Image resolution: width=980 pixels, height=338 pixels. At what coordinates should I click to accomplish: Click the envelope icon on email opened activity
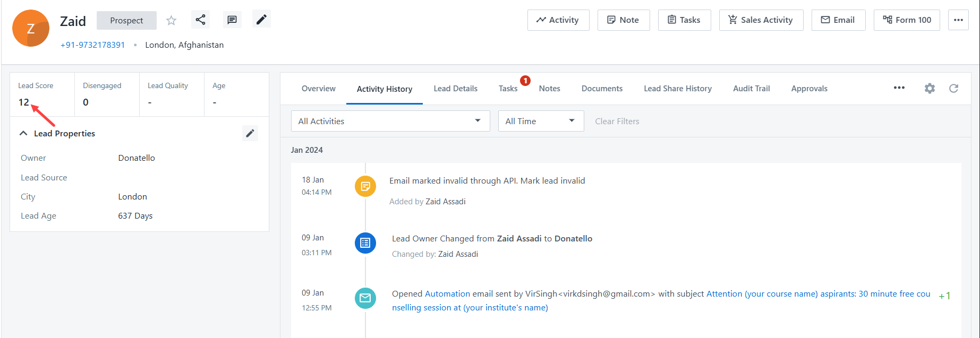pos(365,298)
